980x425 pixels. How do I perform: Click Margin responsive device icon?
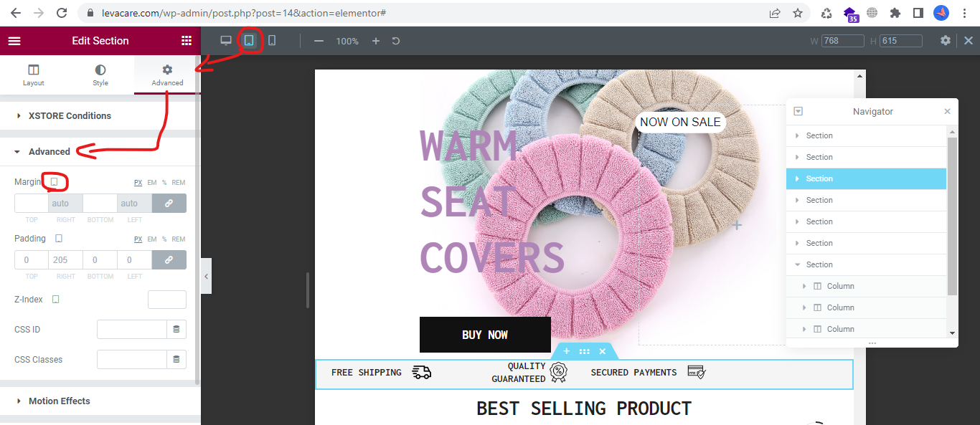54,182
